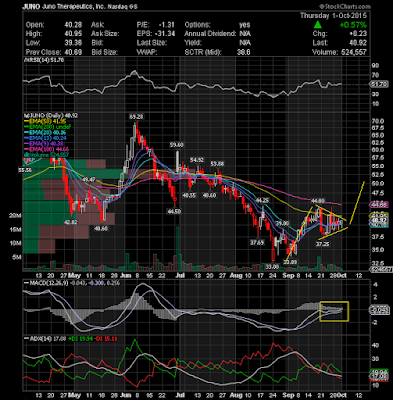The height and width of the screenshot is (400, 393).
Task: Click the 59.60 price label
Action: pos(177,145)
